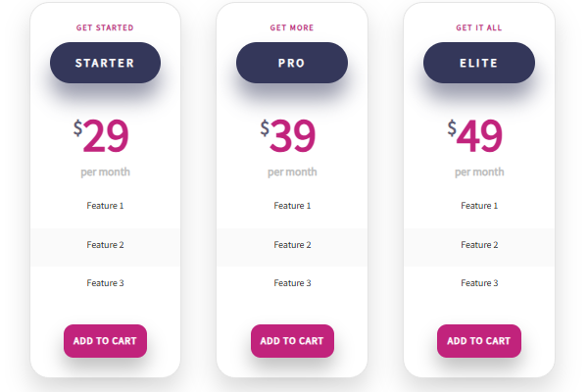Select Feature 3 in the Elite card

(x=479, y=283)
